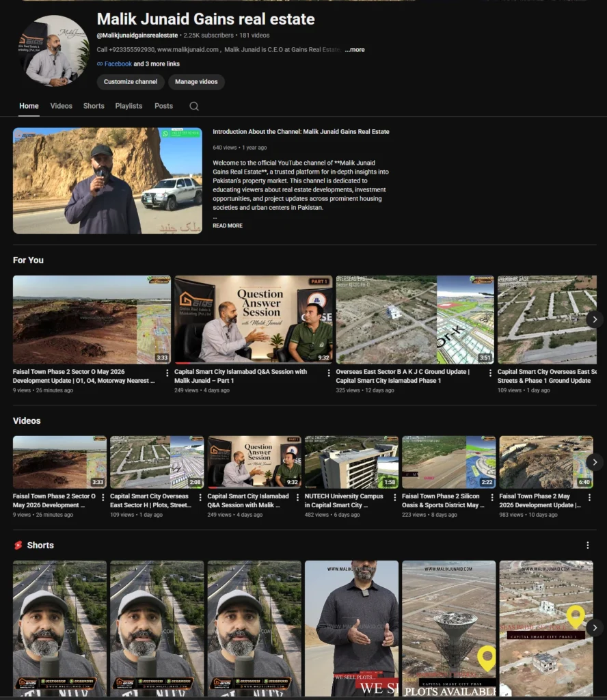Advance the Shorts row with right arrow

[x=595, y=628]
